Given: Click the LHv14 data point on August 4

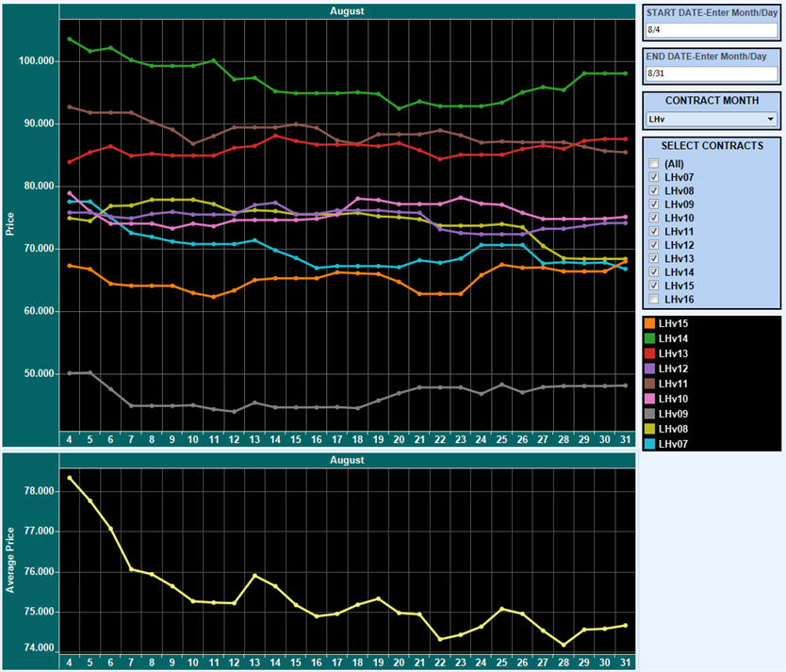Looking at the screenshot, I should pyautogui.click(x=70, y=39).
